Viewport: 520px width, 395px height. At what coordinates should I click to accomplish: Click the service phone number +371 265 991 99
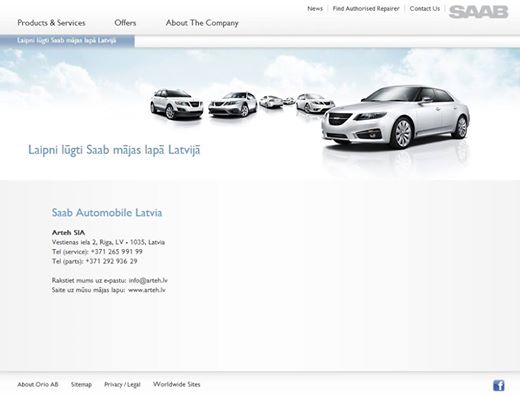(117, 252)
